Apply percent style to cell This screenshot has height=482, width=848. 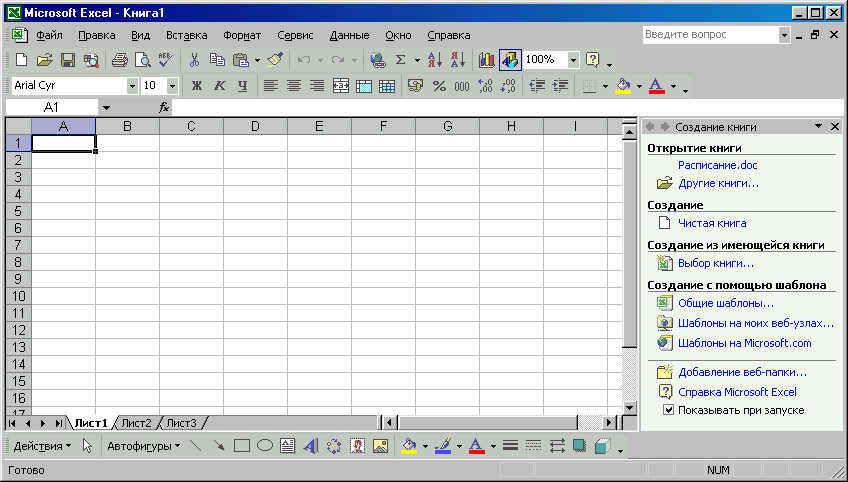(439, 85)
